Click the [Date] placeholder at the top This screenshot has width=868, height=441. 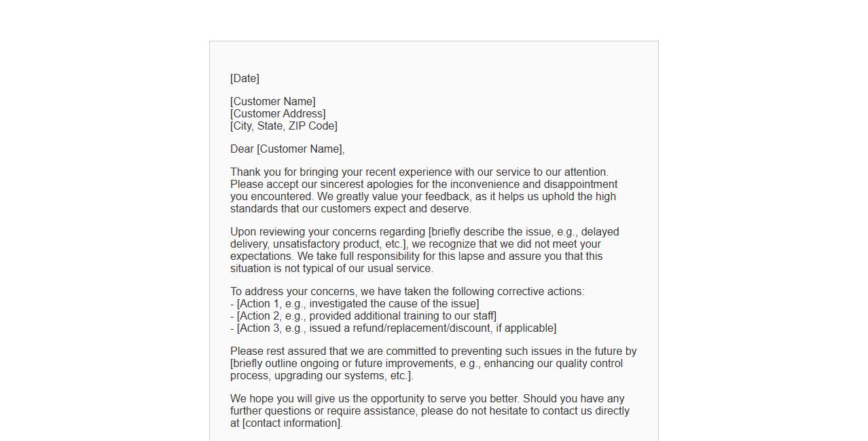(245, 79)
